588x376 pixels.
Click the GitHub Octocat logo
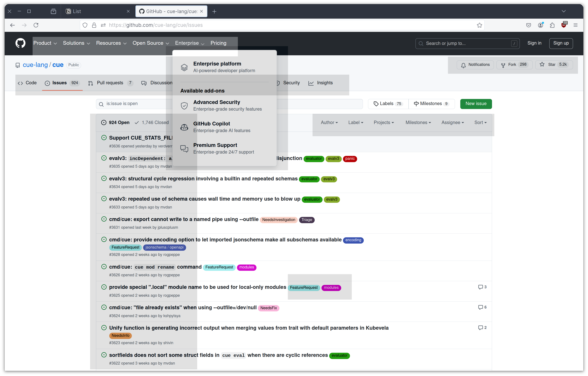[20, 43]
